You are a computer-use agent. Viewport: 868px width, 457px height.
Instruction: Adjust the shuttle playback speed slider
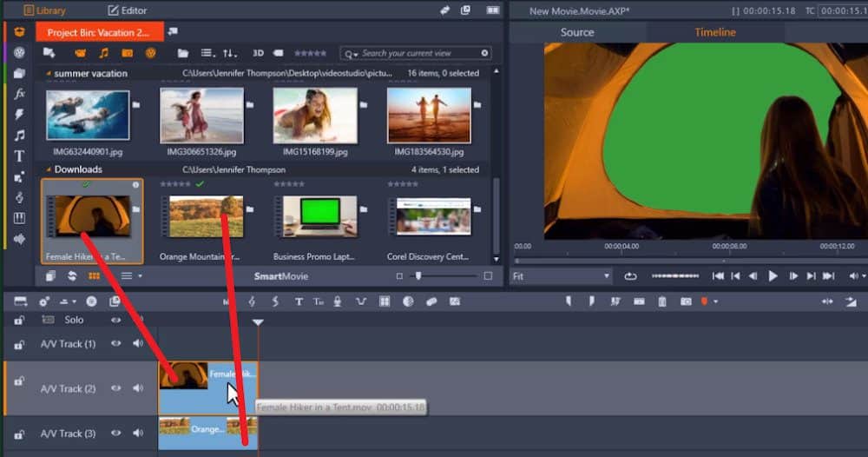674,276
